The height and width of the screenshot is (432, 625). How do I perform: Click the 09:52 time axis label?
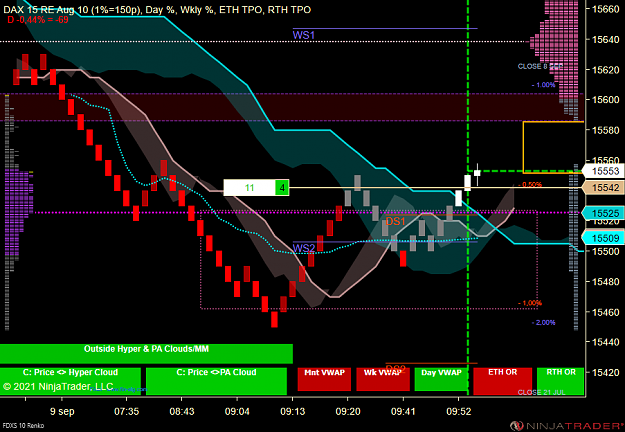click(458, 411)
